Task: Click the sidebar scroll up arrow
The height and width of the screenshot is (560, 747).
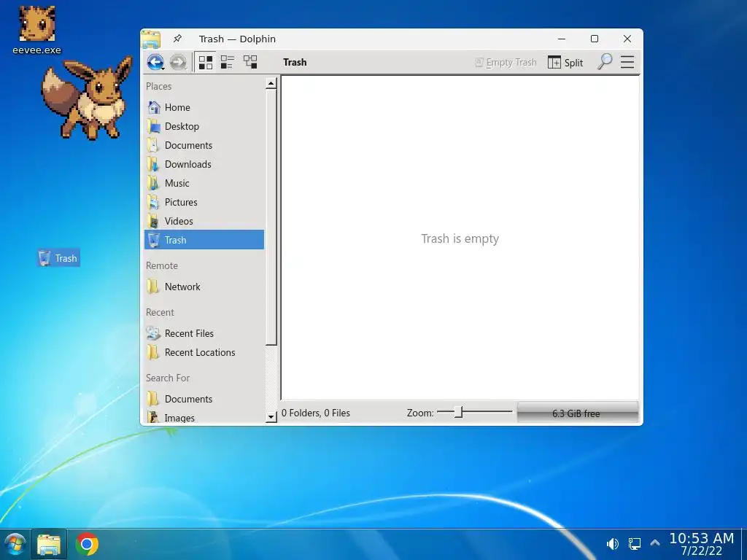Action: coord(271,83)
